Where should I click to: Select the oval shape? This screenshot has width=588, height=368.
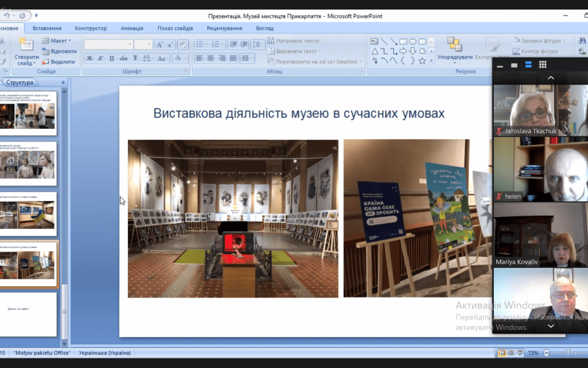click(x=413, y=41)
